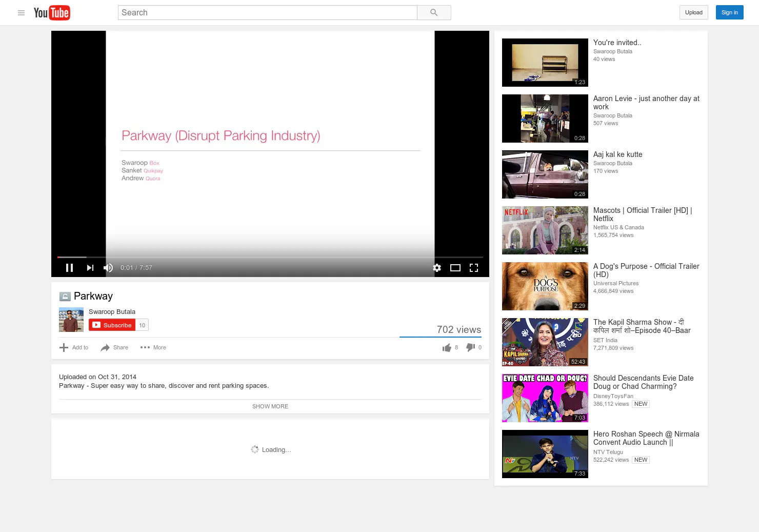759x532 pixels.
Task: Open 'Aaron Levie - just another day' title
Action: (646, 103)
